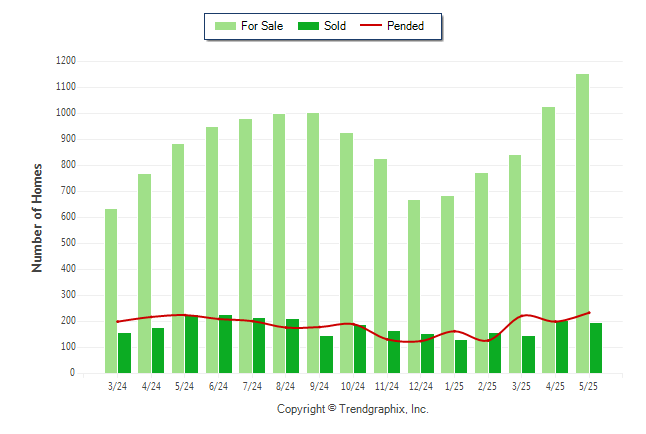Click the Pended red line legend marker
This screenshot has width=646, height=434.
click(371, 25)
